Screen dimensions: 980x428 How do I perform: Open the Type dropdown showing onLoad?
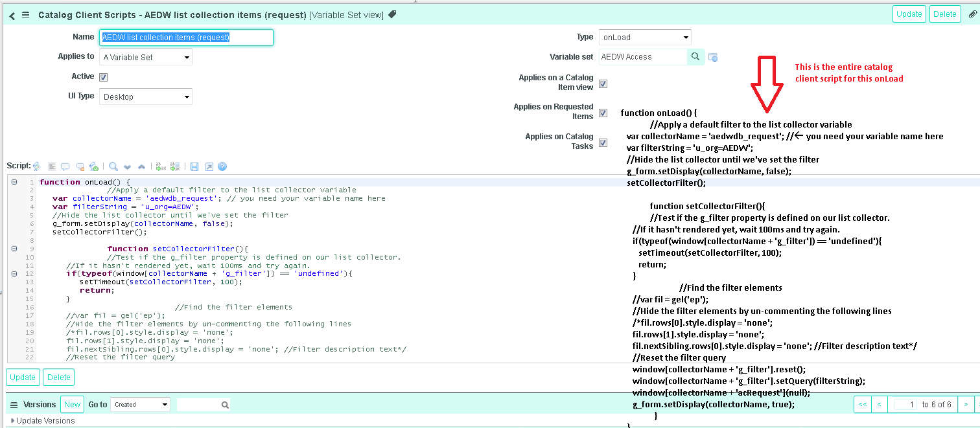(x=644, y=38)
